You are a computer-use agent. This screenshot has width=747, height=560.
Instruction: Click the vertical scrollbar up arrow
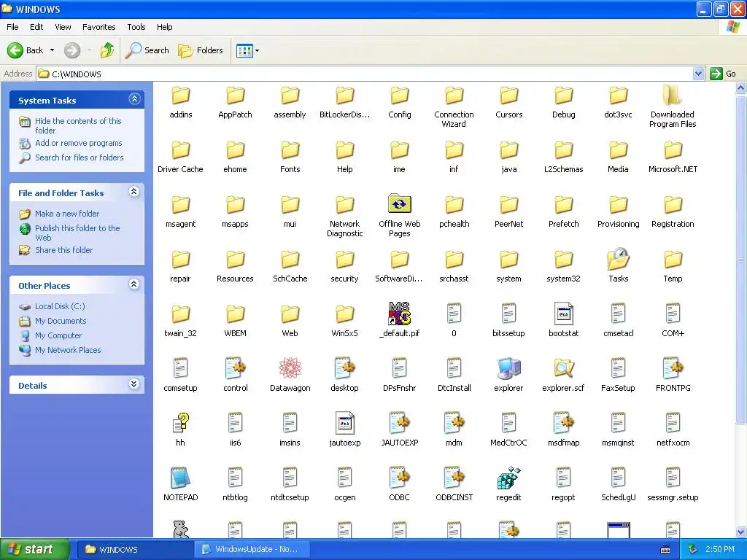[741, 87]
